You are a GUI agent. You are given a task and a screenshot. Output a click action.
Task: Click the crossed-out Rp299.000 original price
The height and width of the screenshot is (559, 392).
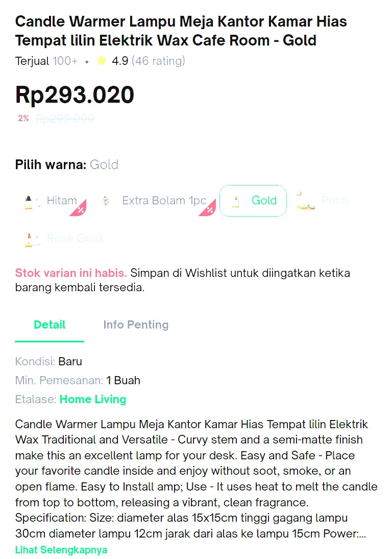point(65,119)
